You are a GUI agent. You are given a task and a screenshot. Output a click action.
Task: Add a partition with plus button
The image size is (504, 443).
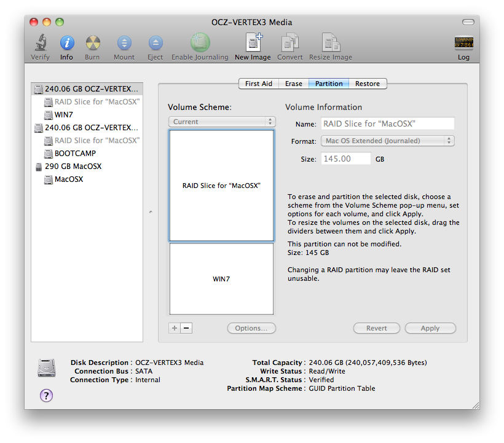[x=174, y=328]
